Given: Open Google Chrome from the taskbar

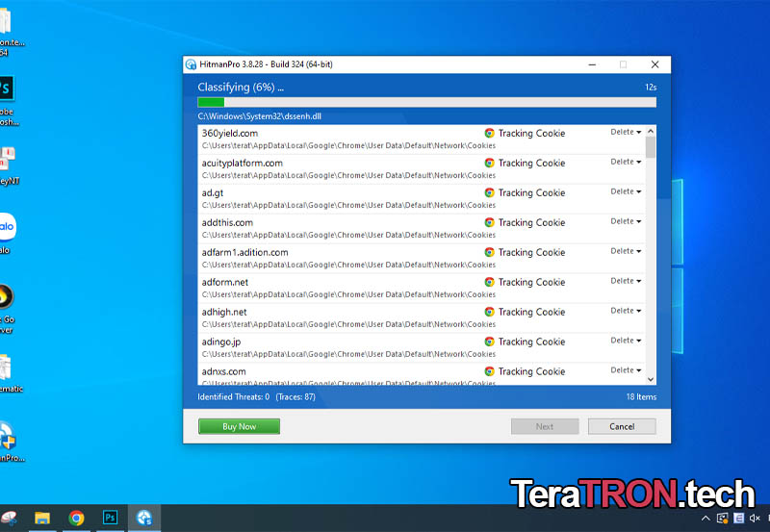Looking at the screenshot, I should 76,518.
